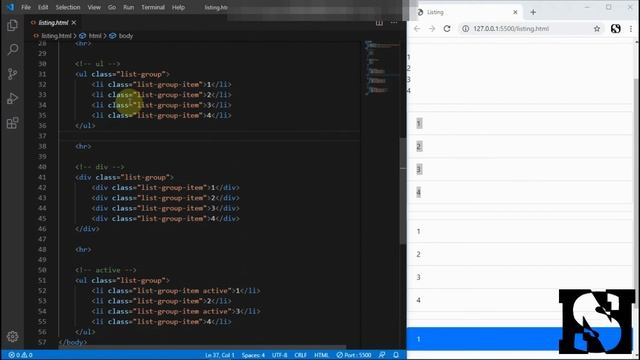640x360 pixels.
Task: Click the browser back arrow
Action: [417, 29]
